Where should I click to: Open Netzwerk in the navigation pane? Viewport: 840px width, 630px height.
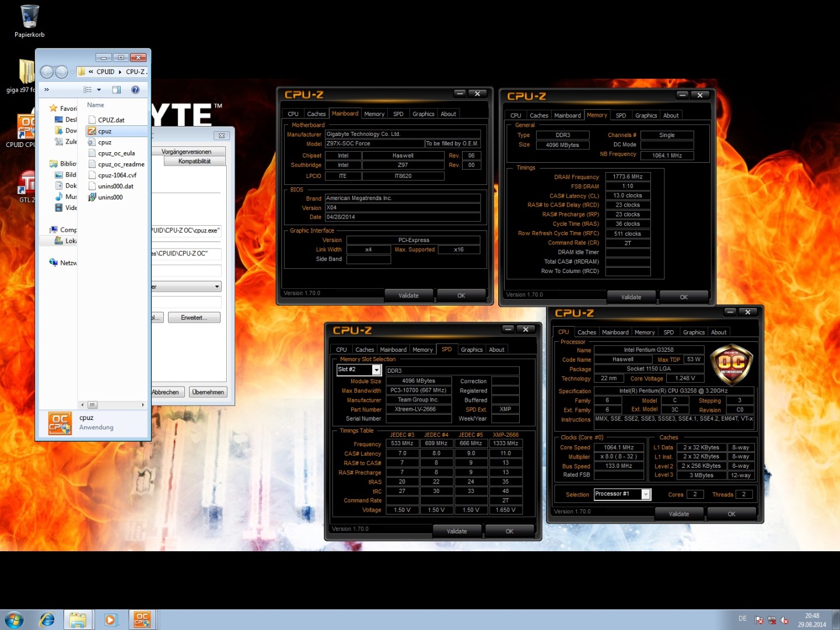click(x=63, y=263)
